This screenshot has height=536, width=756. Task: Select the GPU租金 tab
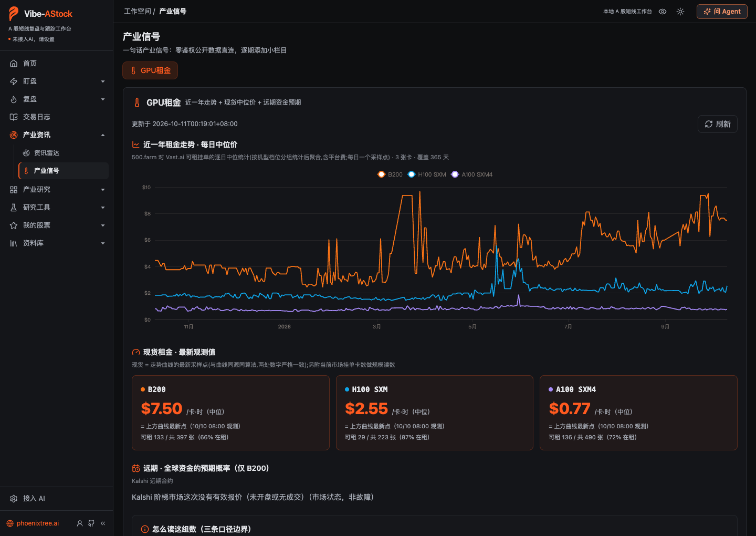pyautogui.click(x=150, y=70)
